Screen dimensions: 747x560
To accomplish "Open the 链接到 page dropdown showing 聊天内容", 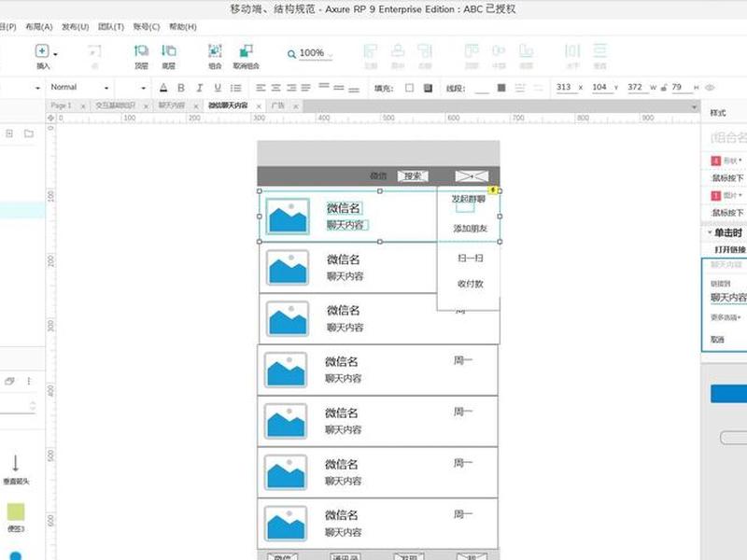I will [x=728, y=298].
